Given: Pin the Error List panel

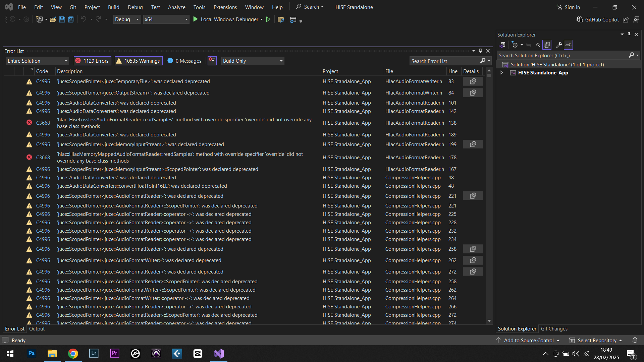Looking at the screenshot, I should (480, 51).
